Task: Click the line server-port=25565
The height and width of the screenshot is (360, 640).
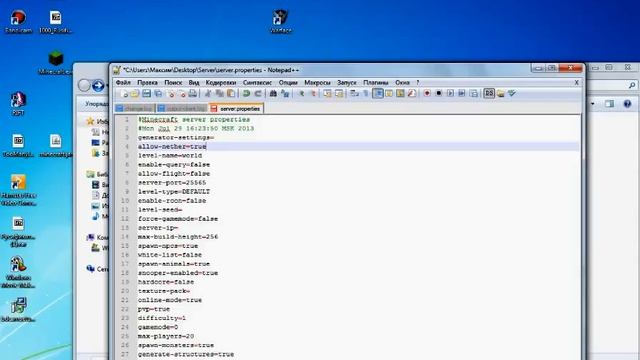Action: tap(172, 182)
